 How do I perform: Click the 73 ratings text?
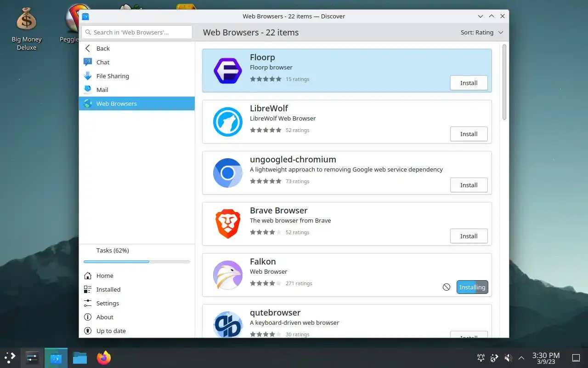tap(297, 181)
